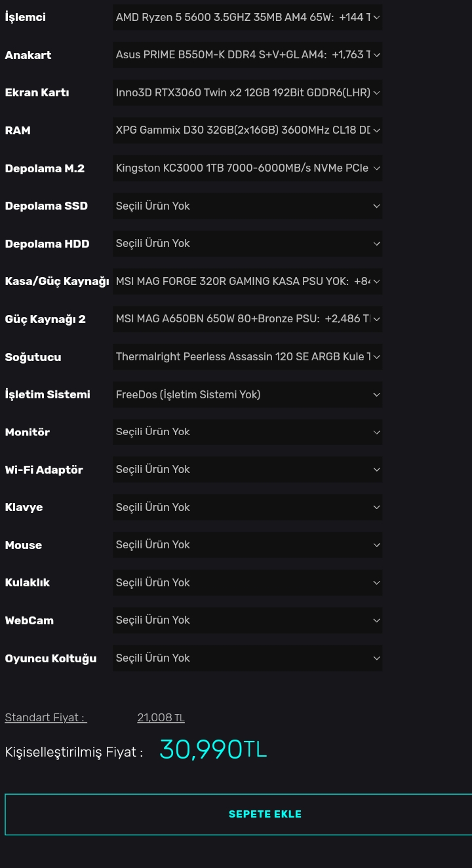Open the Depolama M.2 dropdown
This screenshot has width=472, height=868.
tap(247, 168)
